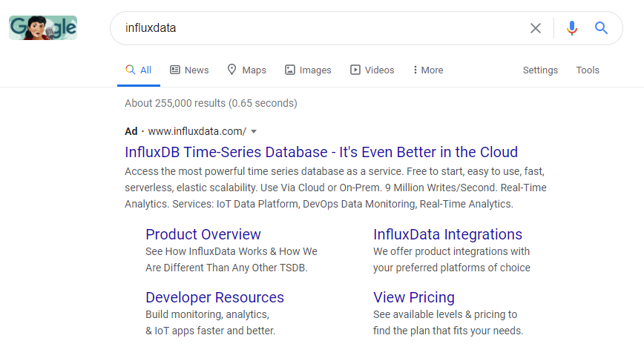Click 'Build monitoring, analytics,' description
The width and height of the screenshot is (644, 361).
(210, 322)
